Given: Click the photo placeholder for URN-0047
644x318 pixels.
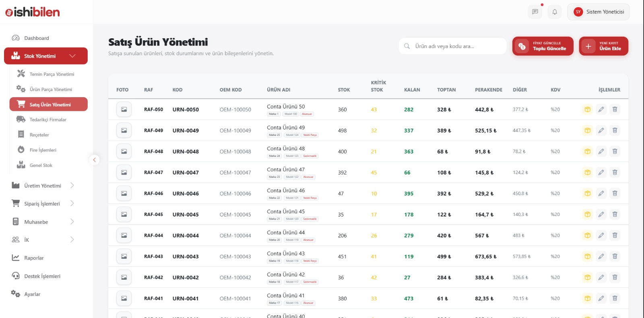Looking at the screenshot, I should point(124,173).
